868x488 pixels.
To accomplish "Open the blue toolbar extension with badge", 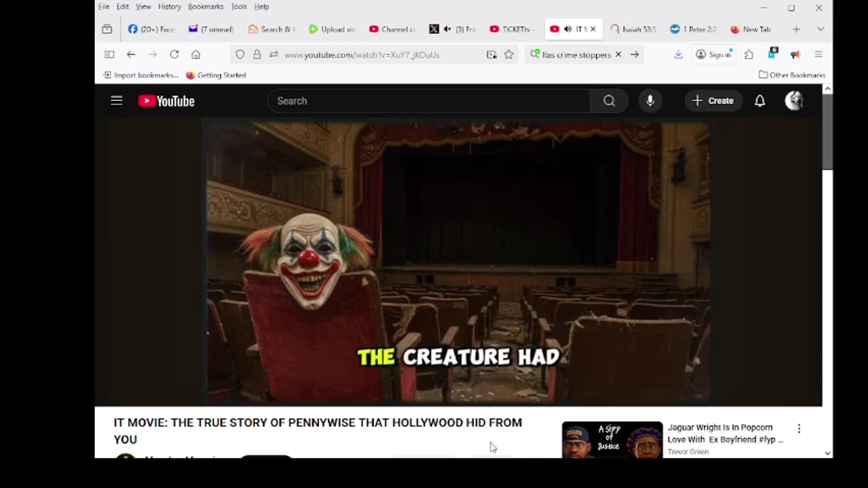I will [772, 54].
